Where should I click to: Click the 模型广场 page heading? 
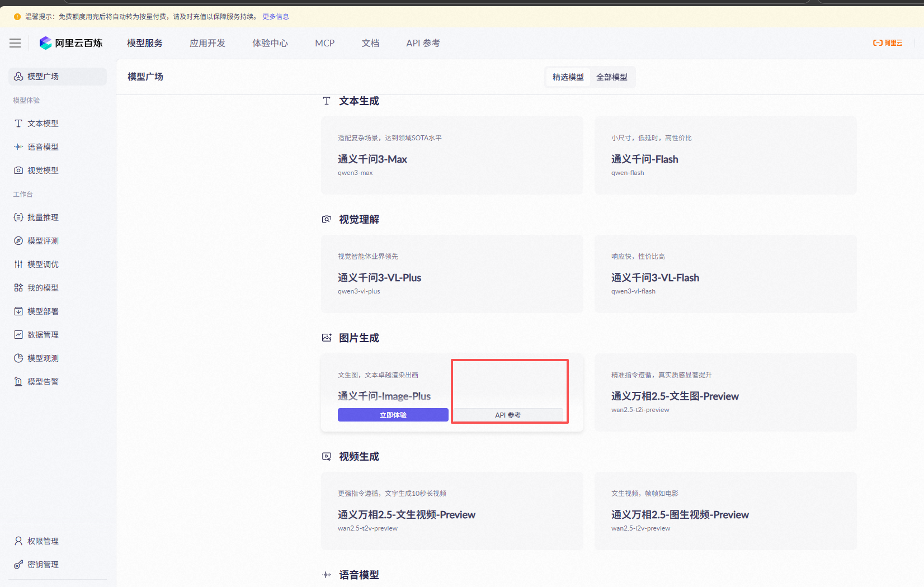[x=145, y=77]
